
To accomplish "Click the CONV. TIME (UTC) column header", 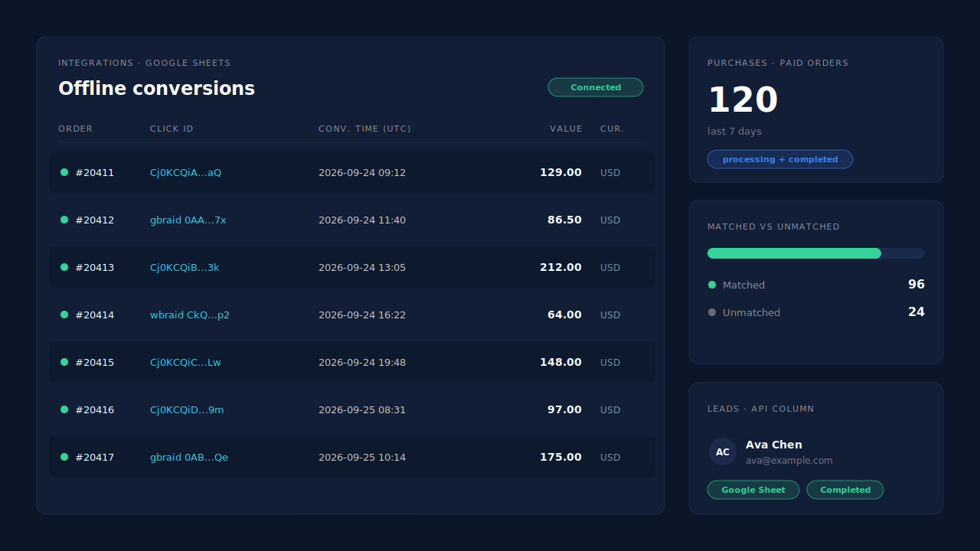I will 365,129.
